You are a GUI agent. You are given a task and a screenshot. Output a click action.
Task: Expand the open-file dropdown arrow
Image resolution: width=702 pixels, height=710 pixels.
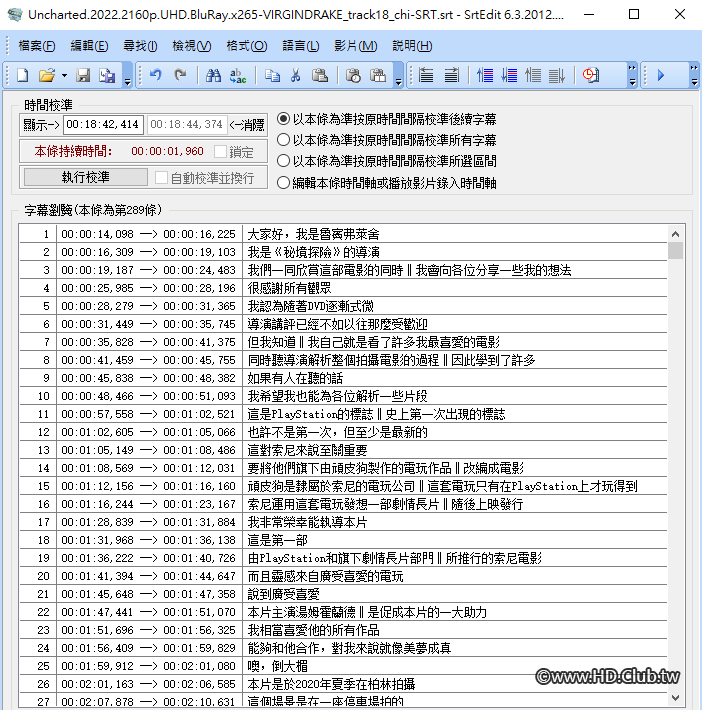tap(64, 76)
